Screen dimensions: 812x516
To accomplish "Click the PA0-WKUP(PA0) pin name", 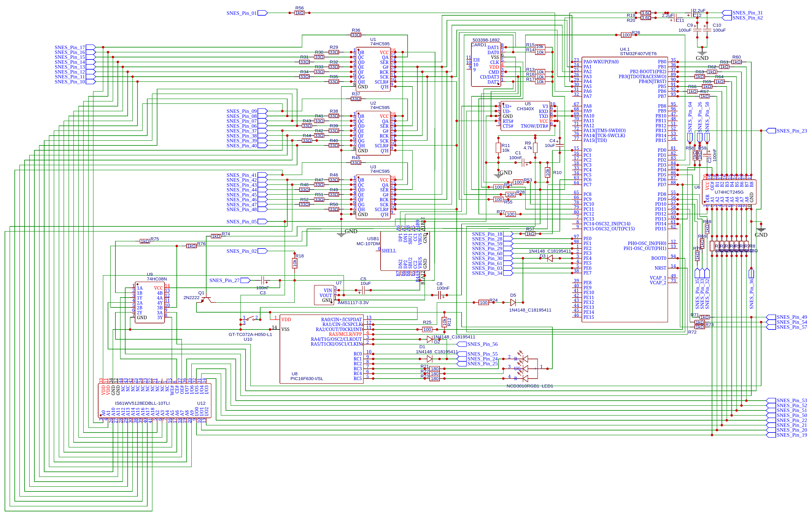I will pos(601,62).
